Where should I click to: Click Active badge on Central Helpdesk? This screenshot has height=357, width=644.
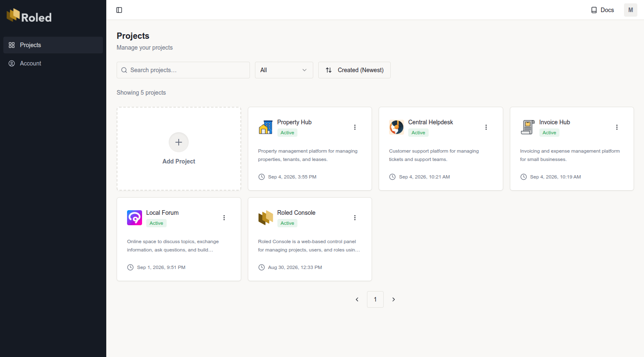coord(418,133)
